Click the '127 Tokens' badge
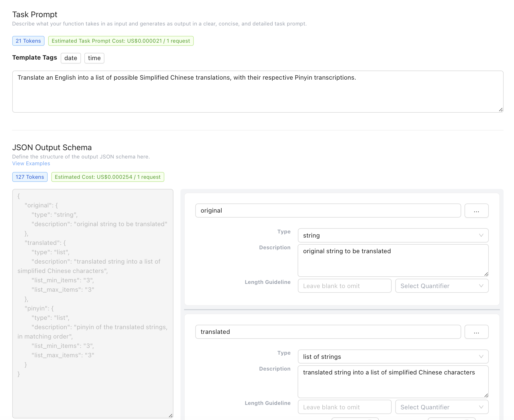Viewport: 514px width, 420px height. tap(30, 177)
